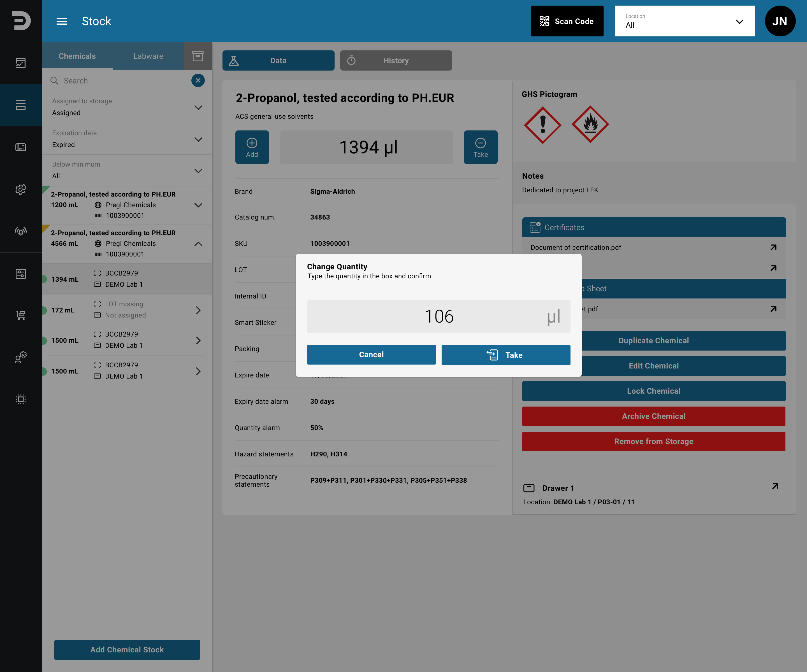Expand the 1200 mL 2-Propanol group
The width and height of the screenshot is (807, 672).
198,205
